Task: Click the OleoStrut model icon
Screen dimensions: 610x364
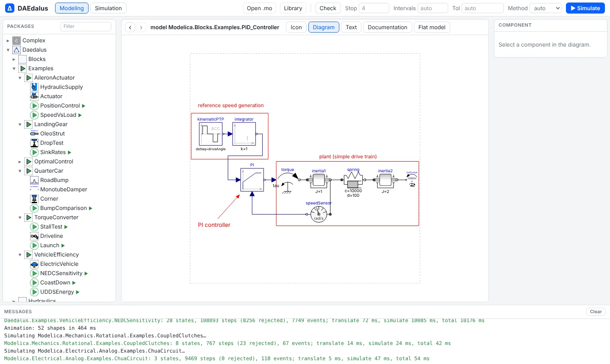Action: tap(34, 134)
